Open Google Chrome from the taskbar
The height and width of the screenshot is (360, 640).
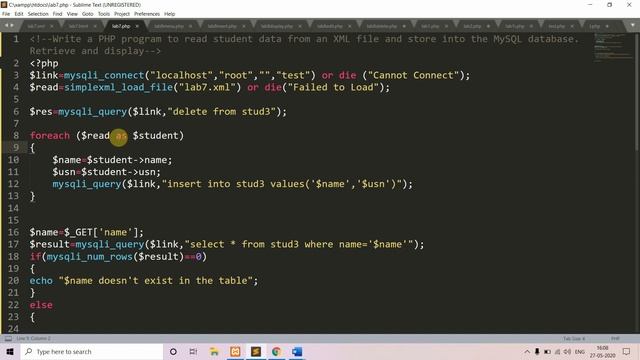276,352
